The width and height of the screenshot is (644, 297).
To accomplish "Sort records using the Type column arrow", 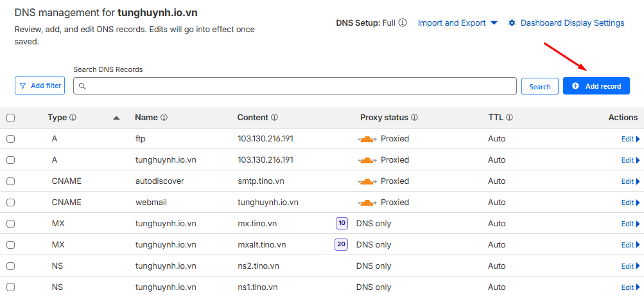I will pyautogui.click(x=116, y=118).
